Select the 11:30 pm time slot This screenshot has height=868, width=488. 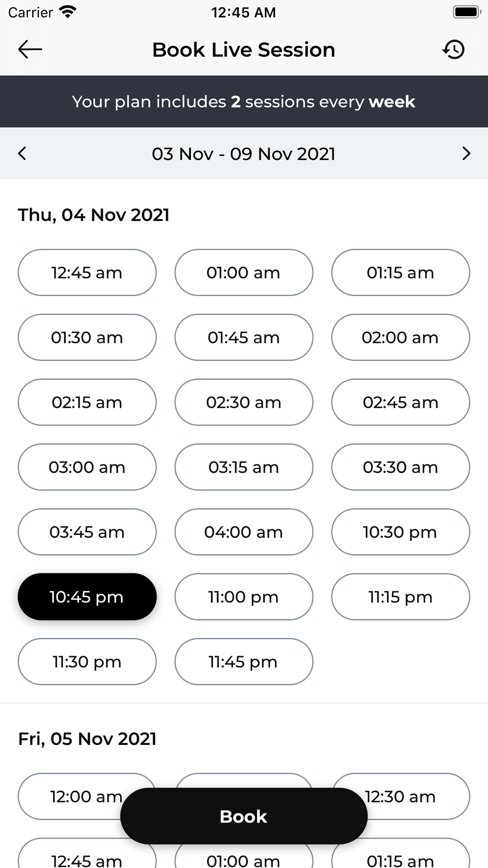[87, 661]
